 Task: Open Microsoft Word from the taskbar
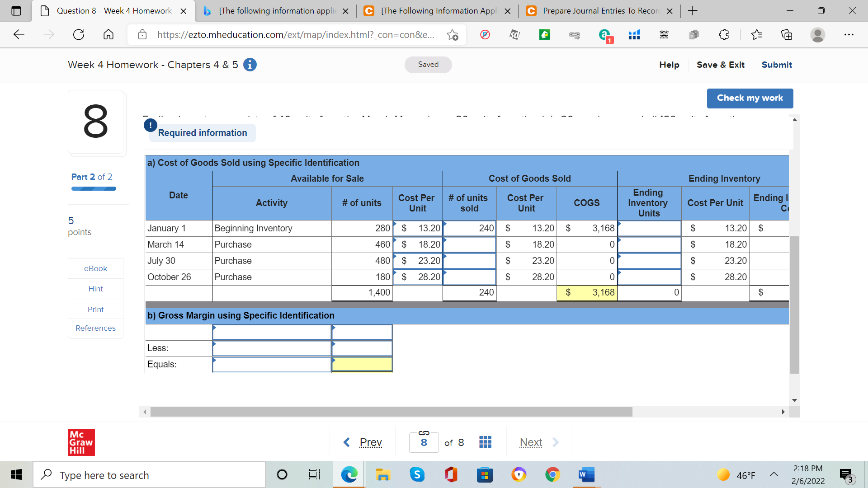click(586, 474)
